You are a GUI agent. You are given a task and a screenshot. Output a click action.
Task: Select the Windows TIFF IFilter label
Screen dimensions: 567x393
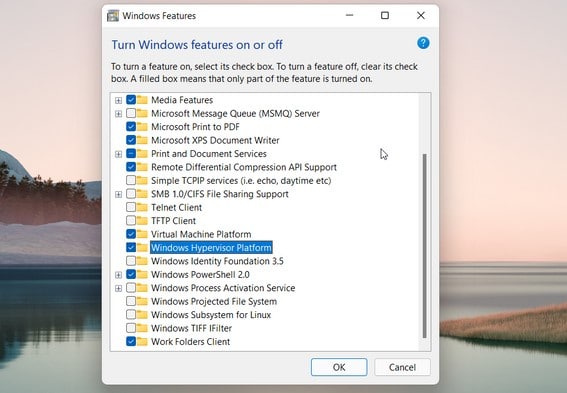coord(191,328)
